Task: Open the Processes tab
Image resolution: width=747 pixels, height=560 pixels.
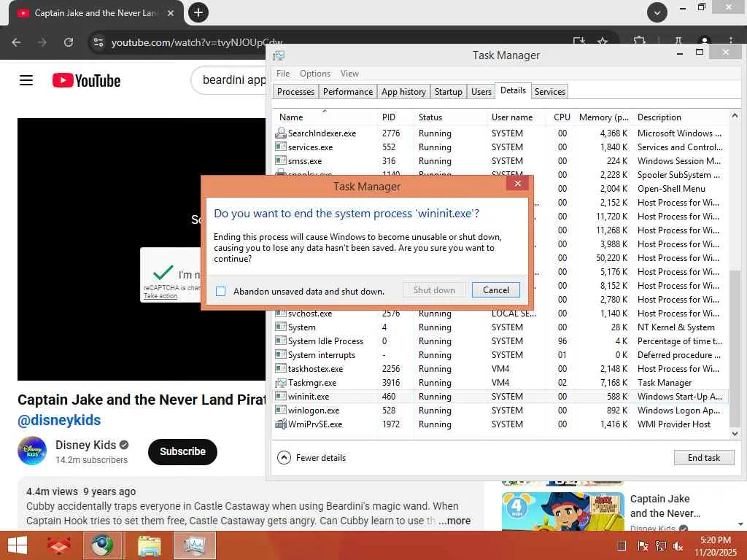Action: pos(295,91)
